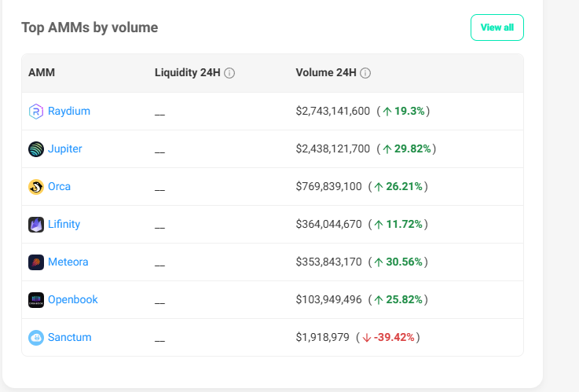Select Openbook volume $103,949,496
The height and width of the screenshot is (392, 579).
tap(328, 299)
